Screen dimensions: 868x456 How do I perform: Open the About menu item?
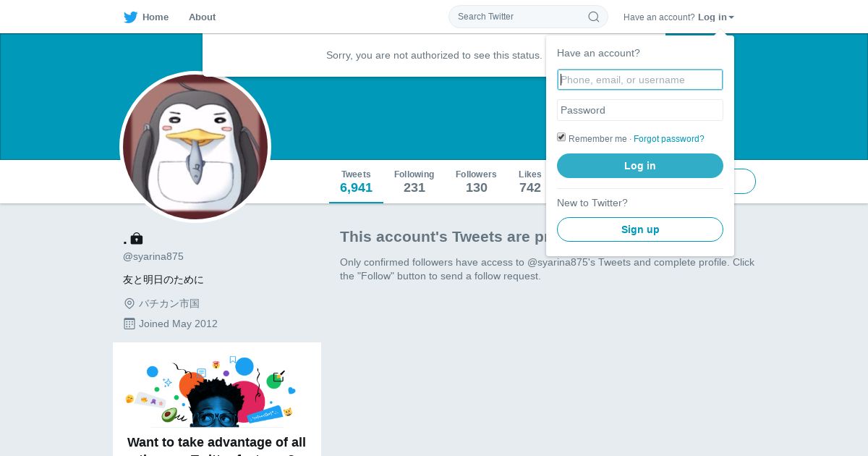point(202,17)
